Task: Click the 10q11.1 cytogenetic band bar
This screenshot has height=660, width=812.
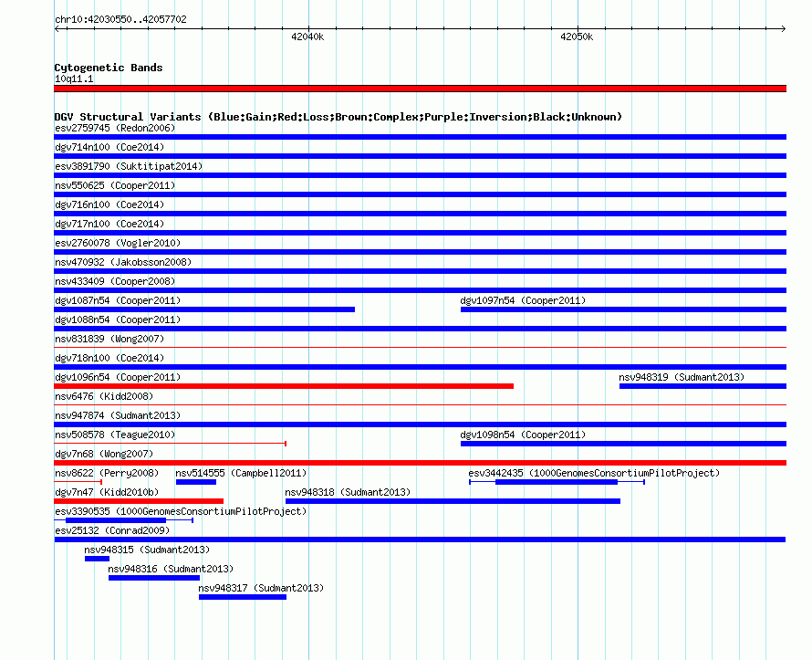Action: tap(420, 89)
